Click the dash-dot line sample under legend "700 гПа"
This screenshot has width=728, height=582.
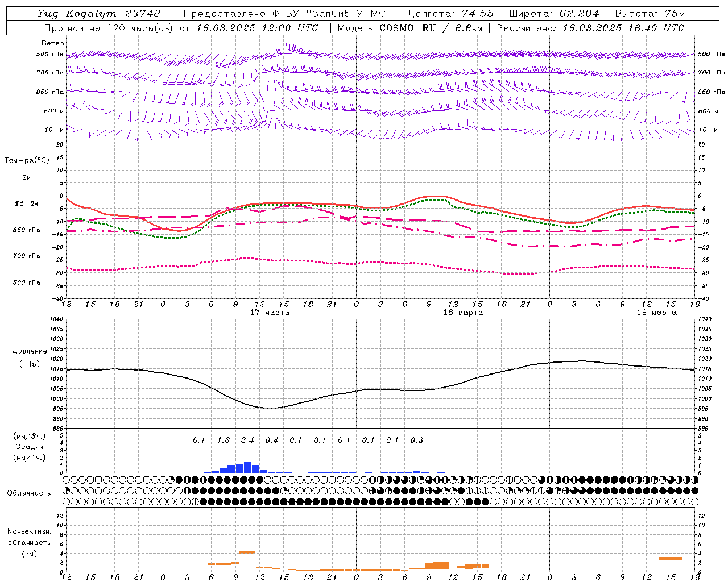point(26,263)
